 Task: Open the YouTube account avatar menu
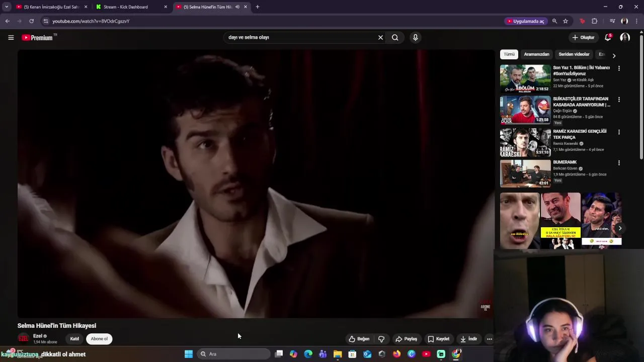point(625,37)
